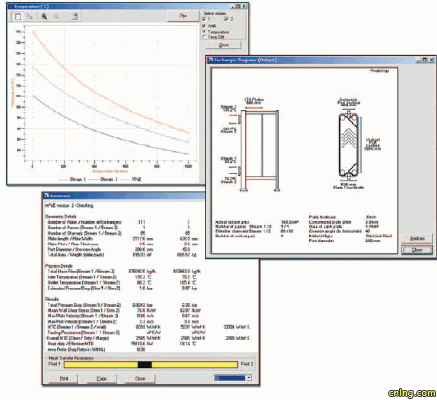Close the Temperature chart window via Close button

pyautogui.click(x=224, y=45)
